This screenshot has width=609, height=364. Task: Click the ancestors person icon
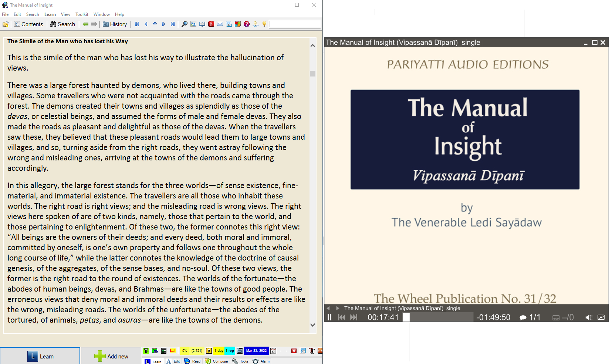tap(256, 24)
